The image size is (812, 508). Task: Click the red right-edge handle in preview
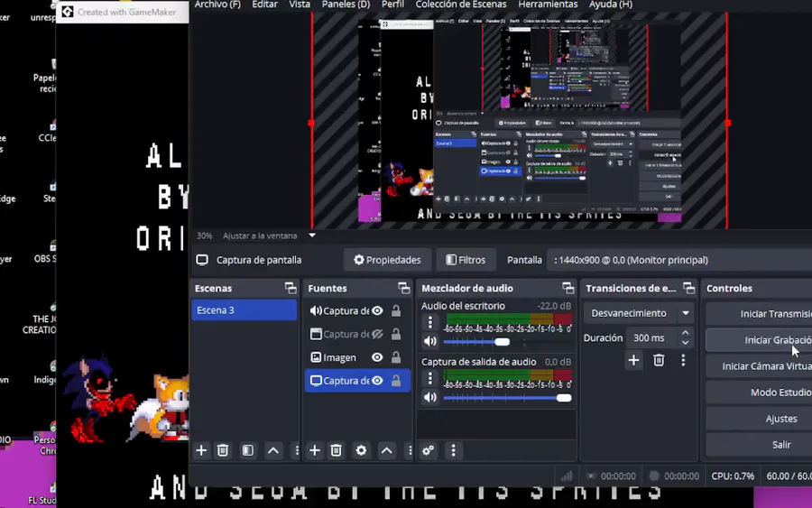click(727, 123)
